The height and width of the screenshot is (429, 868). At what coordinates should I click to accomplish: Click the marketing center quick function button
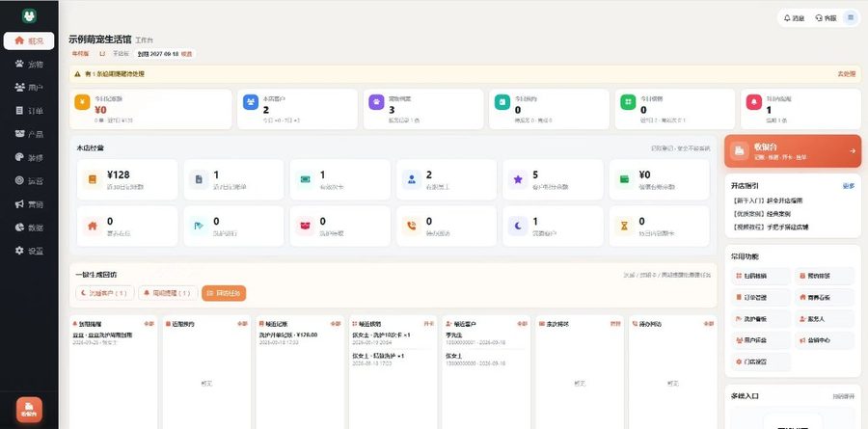click(x=825, y=340)
